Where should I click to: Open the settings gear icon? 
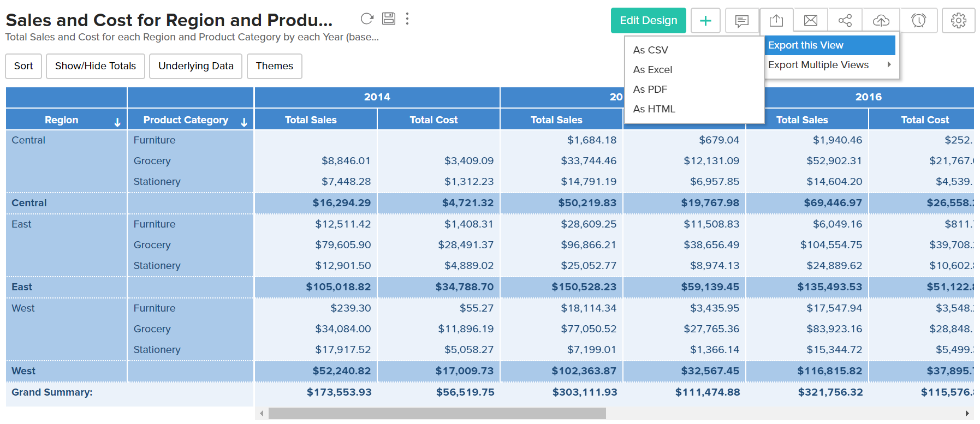click(x=958, y=21)
